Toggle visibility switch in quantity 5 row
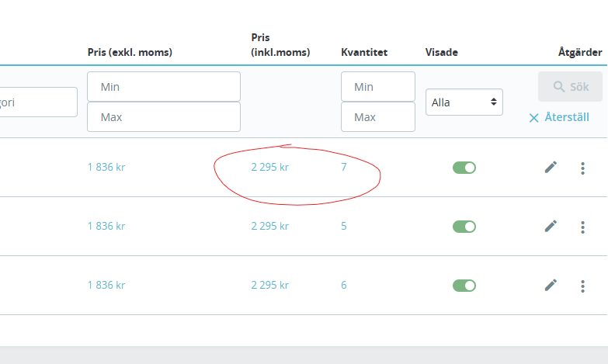Viewport: 608px width, 364px height. tap(464, 227)
